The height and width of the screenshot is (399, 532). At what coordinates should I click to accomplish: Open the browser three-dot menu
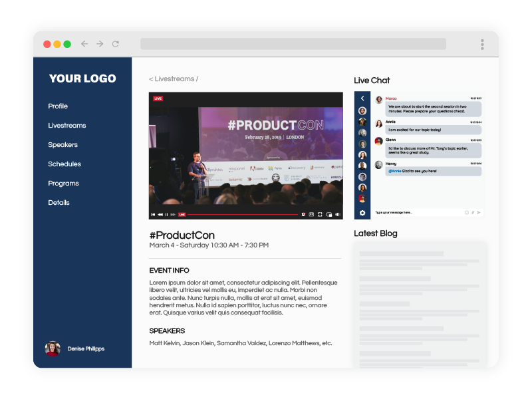(x=482, y=44)
